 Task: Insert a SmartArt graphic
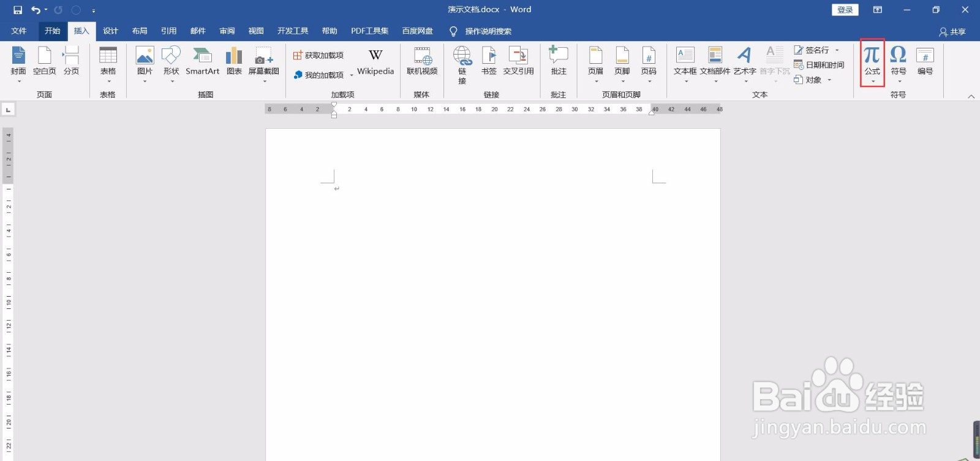202,61
